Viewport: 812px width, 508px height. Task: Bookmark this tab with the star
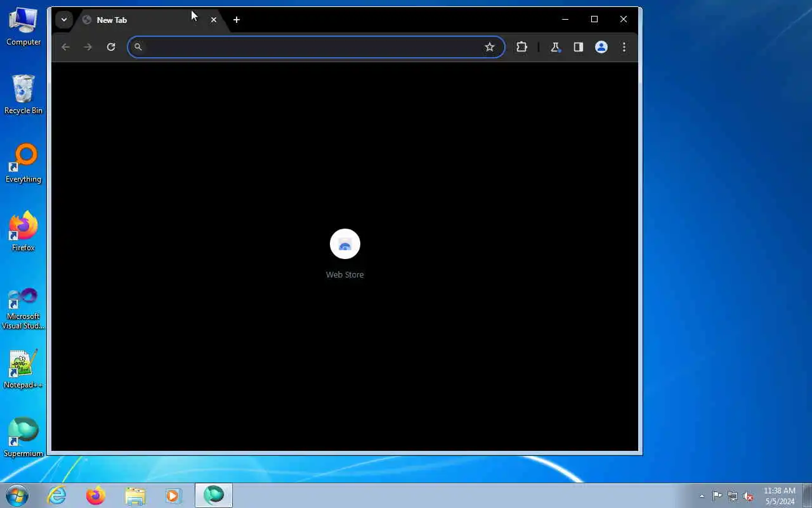[x=490, y=47]
